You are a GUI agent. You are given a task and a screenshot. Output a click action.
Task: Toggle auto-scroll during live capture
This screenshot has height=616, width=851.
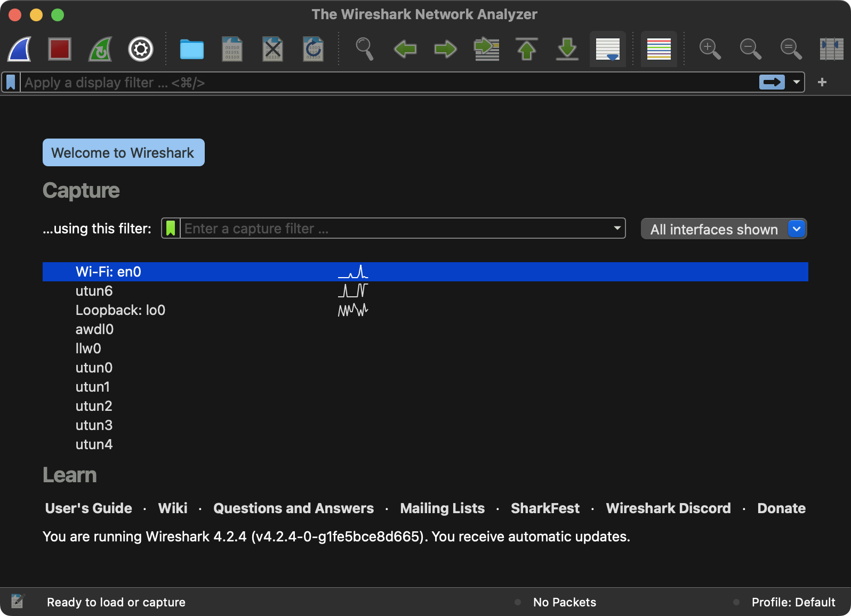coord(608,49)
